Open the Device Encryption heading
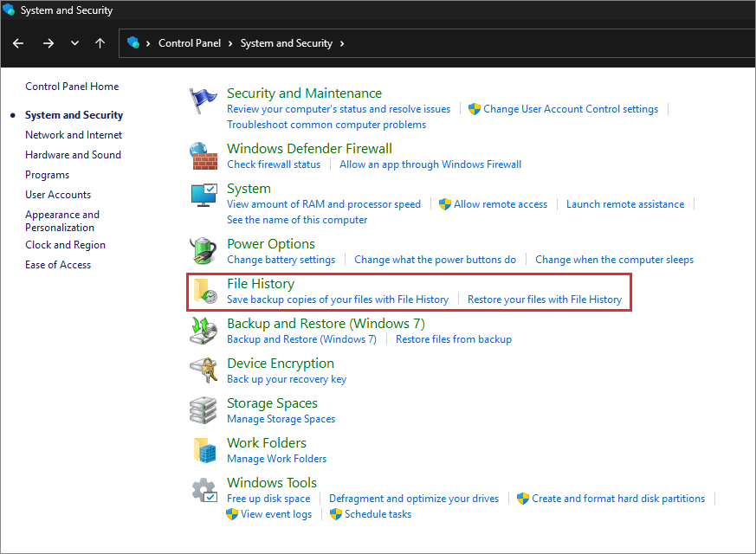The image size is (756, 554). click(x=280, y=364)
